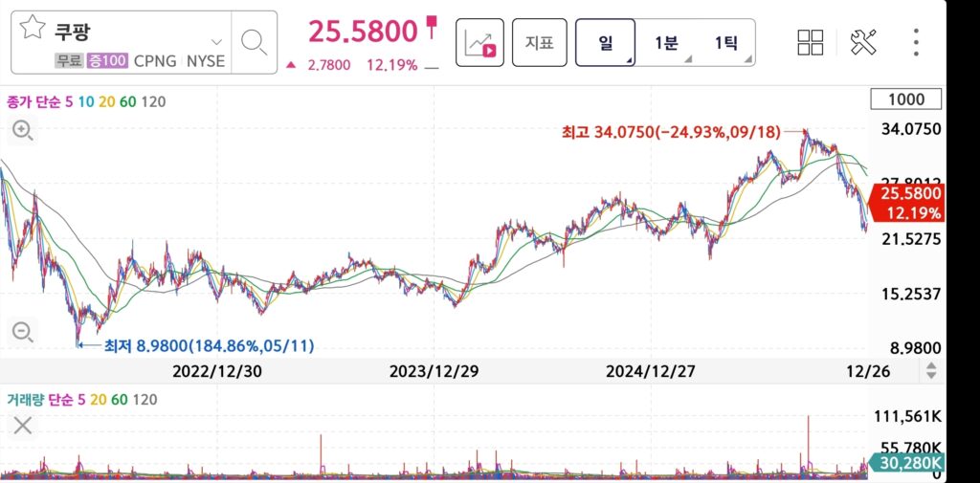Zoom in the chart with plus magnifier
980x483 pixels.
click(x=22, y=132)
